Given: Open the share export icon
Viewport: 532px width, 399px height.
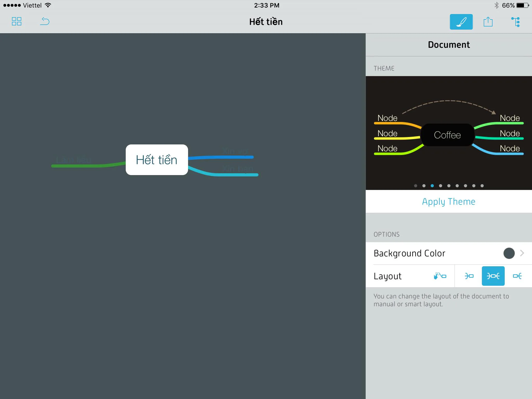Looking at the screenshot, I should 488,22.
